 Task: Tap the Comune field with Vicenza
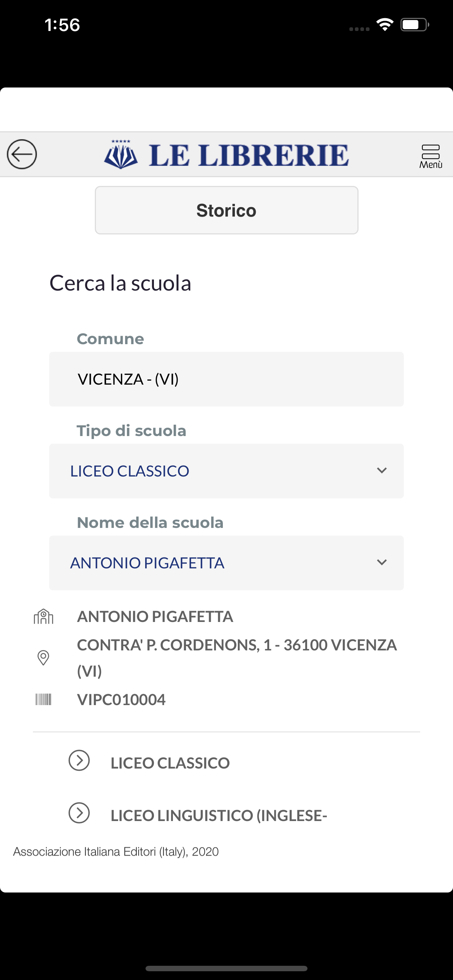(x=226, y=379)
